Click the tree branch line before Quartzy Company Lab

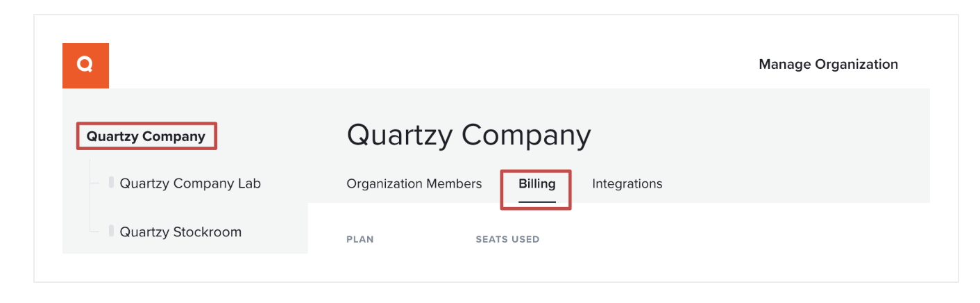click(96, 183)
